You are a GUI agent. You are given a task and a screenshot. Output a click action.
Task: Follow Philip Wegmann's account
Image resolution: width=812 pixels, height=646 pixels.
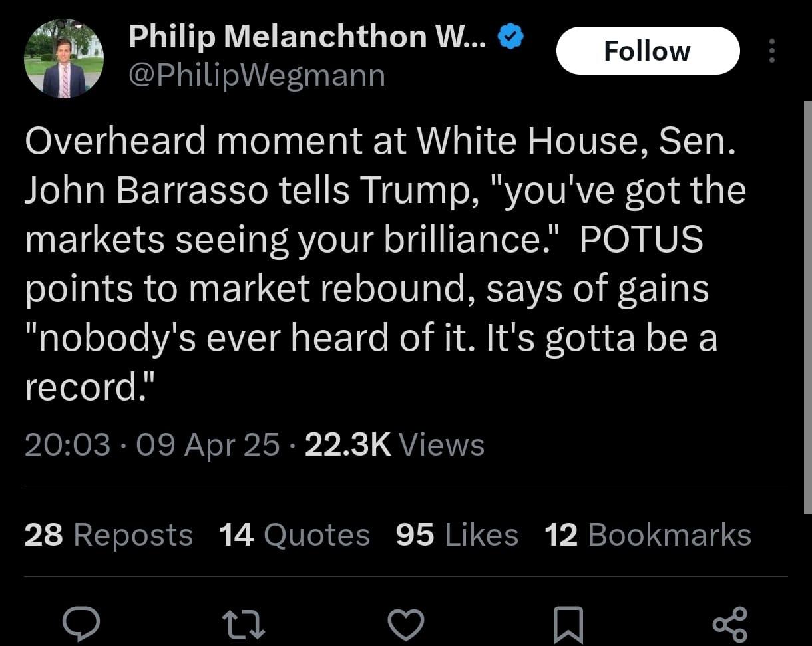(647, 51)
